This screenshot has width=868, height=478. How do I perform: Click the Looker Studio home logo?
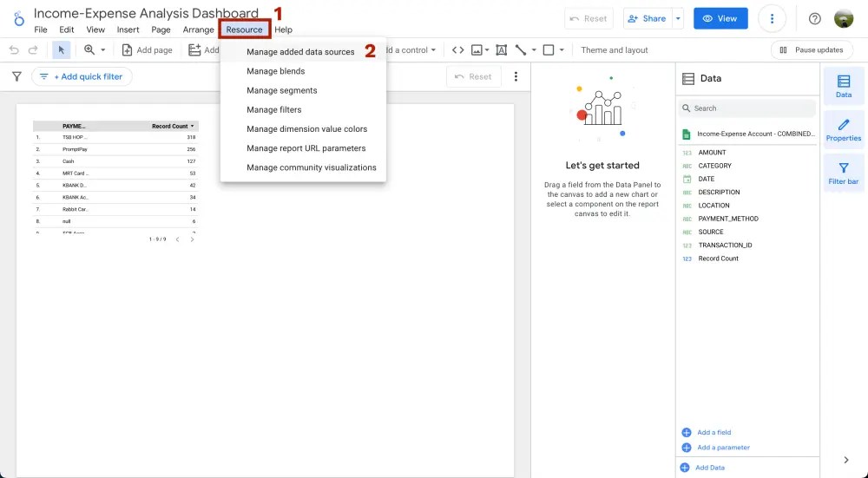click(17, 19)
